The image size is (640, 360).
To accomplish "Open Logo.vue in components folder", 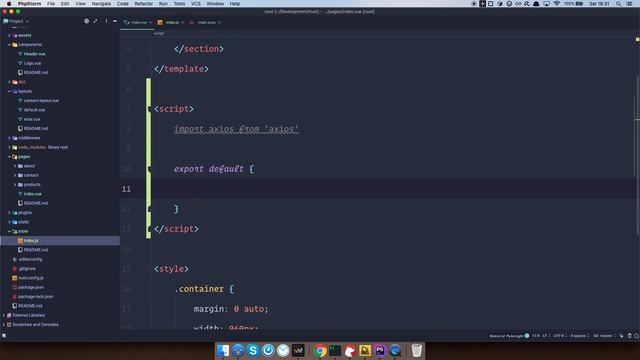I will click(32, 63).
